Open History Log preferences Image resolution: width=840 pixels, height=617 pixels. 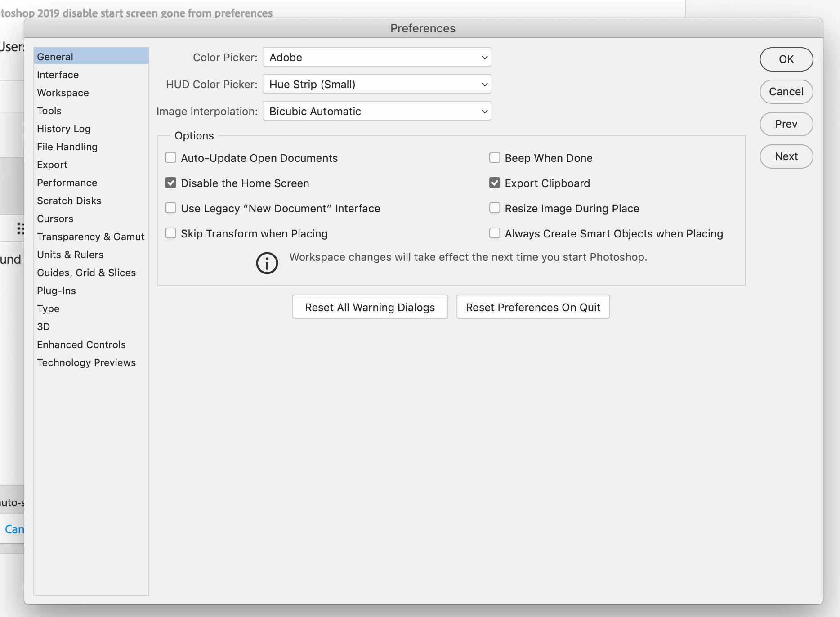pyautogui.click(x=91, y=129)
